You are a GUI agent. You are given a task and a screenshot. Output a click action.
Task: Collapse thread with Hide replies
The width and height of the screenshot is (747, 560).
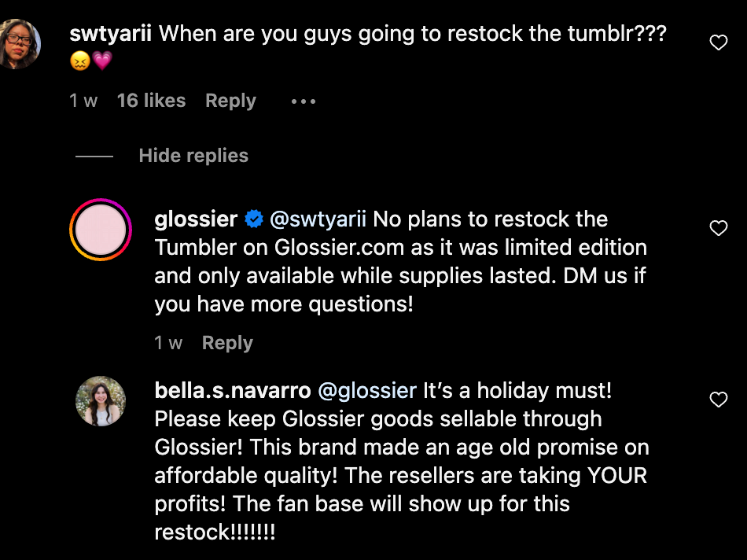click(x=193, y=156)
